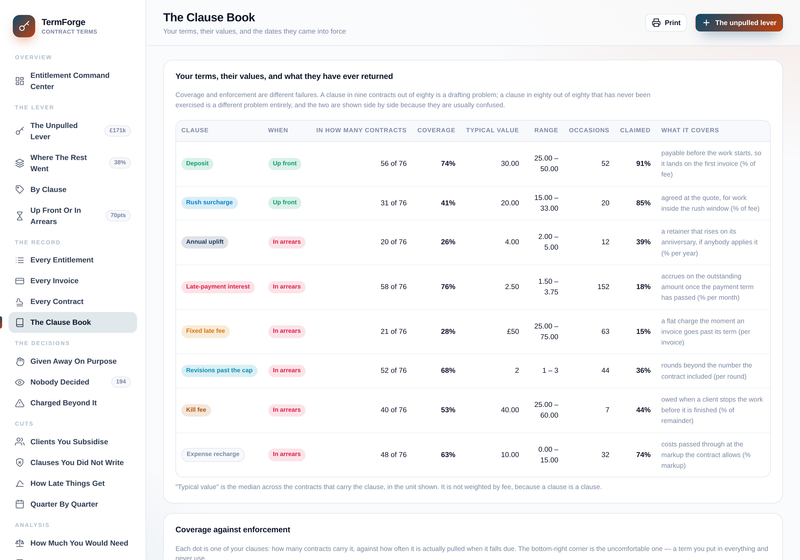This screenshot has width=800, height=560.
Task: Click the Kill fee clause tag
Action: point(196,410)
